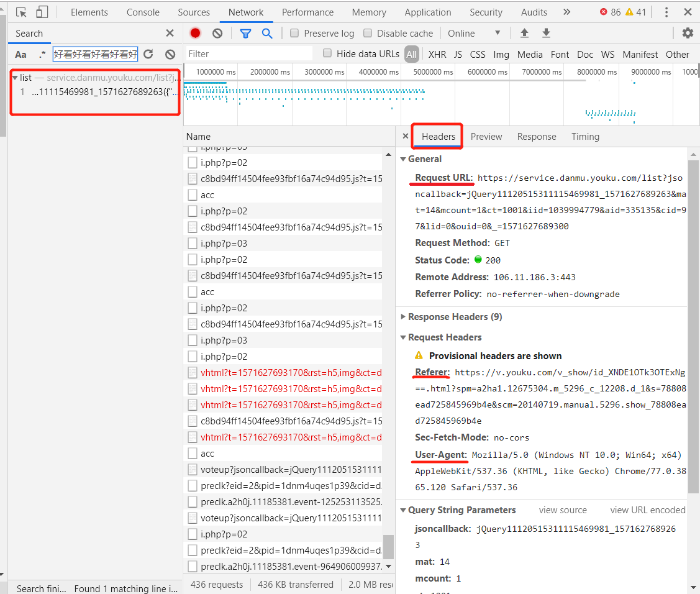Open the Preview tab of the request

[486, 137]
